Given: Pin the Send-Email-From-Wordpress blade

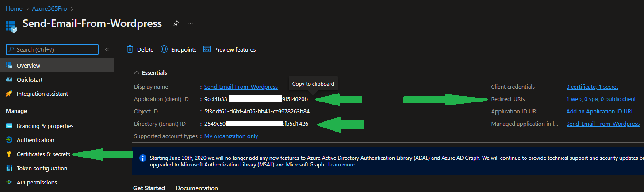Looking at the screenshot, I should click(176, 23).
